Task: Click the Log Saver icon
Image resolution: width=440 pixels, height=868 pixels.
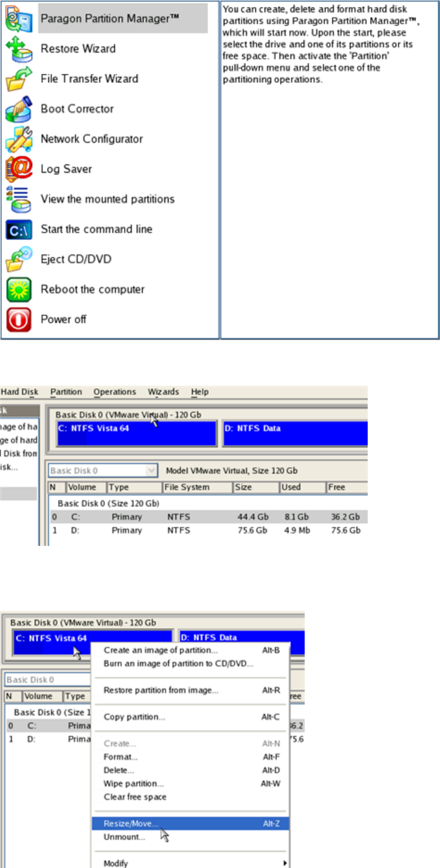Action: coord(19,169)
